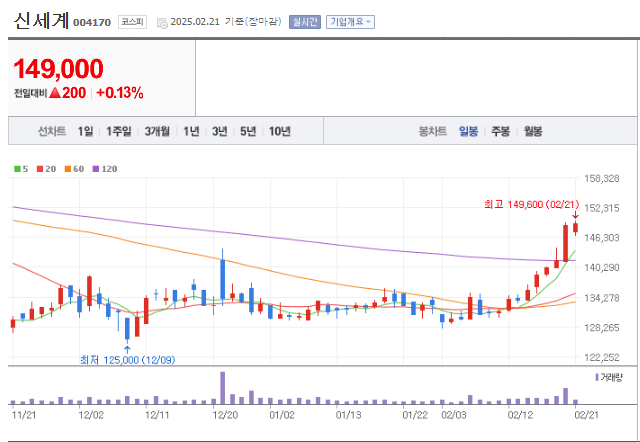Viewport: 640px width, 442px height.
Task: Switch to 월봉 candle chart
Action: pos(533,131)
